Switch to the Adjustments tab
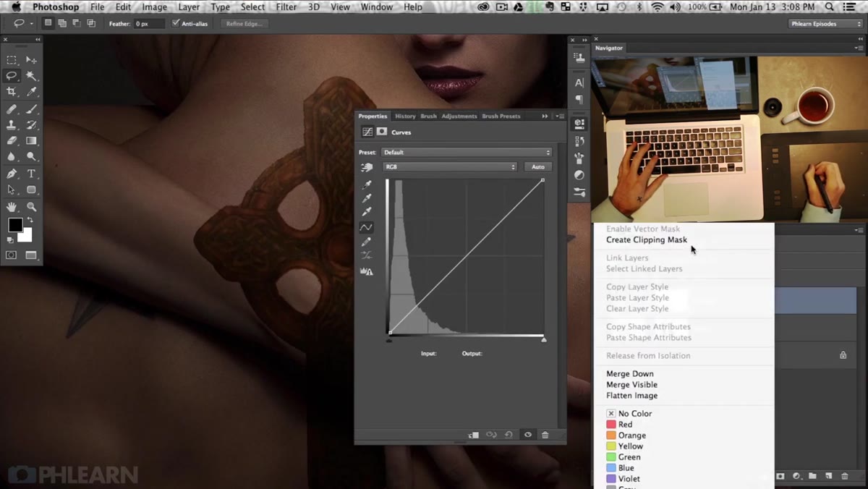868x489 pixels. point(459,116)
